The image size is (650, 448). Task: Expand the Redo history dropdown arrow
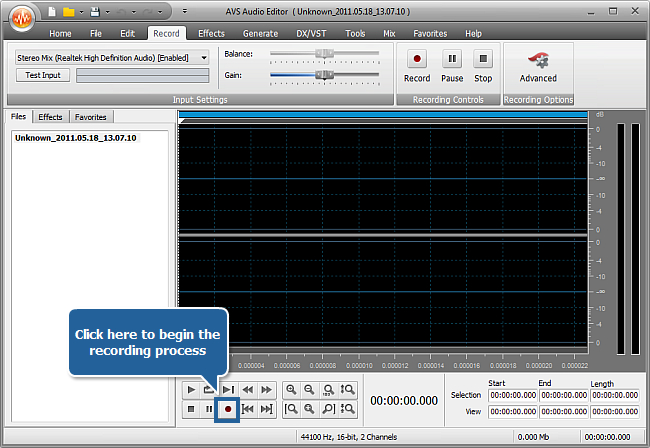click(x=160, y=12)
